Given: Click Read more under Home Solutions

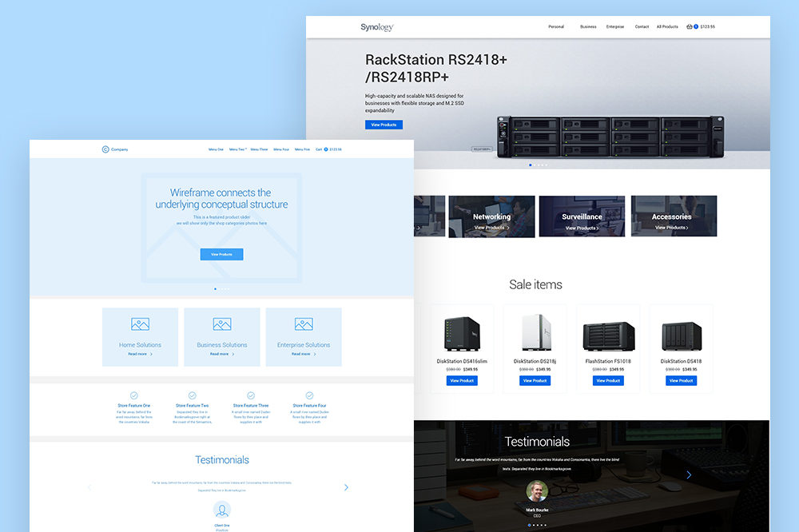Looking at the screenshot, I should [140, 354].
